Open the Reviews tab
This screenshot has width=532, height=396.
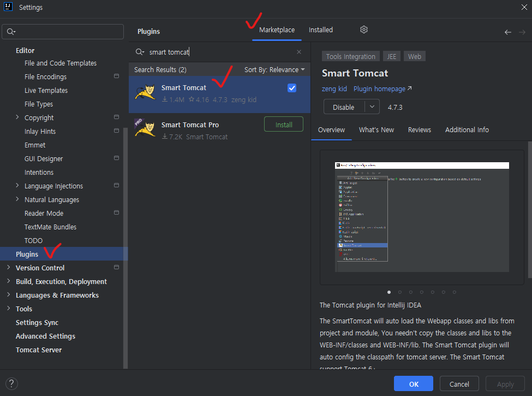420,130
